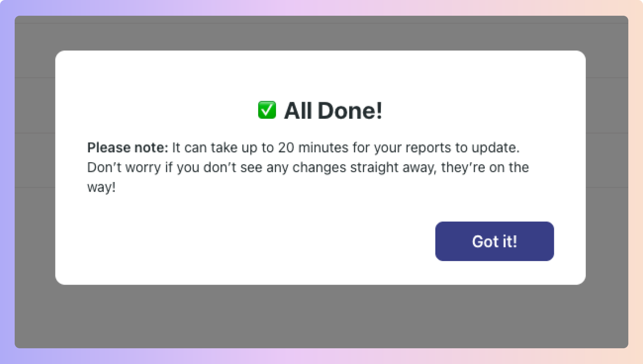
Task: Click the word way! on the last line
Action: tap(101, 187)
